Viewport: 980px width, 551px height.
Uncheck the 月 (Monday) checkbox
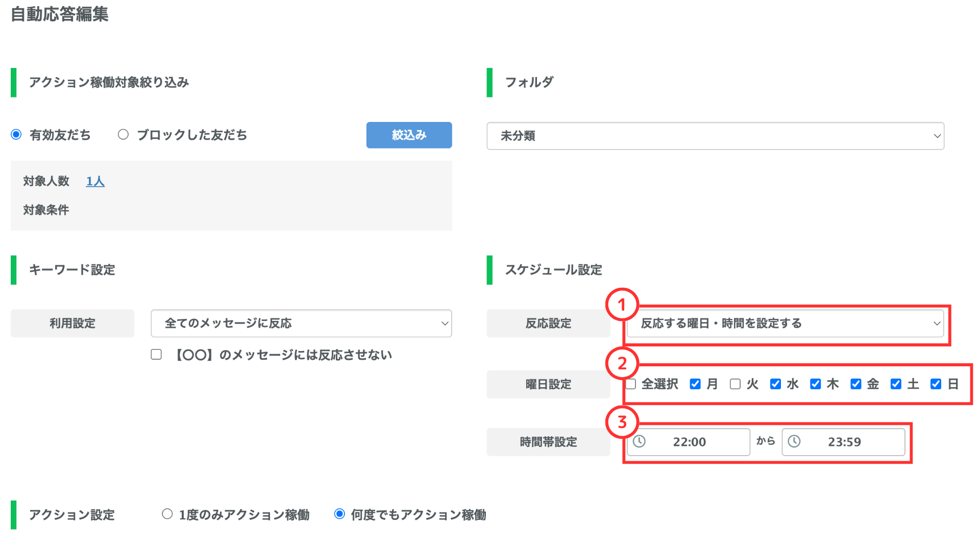(695, 384)
